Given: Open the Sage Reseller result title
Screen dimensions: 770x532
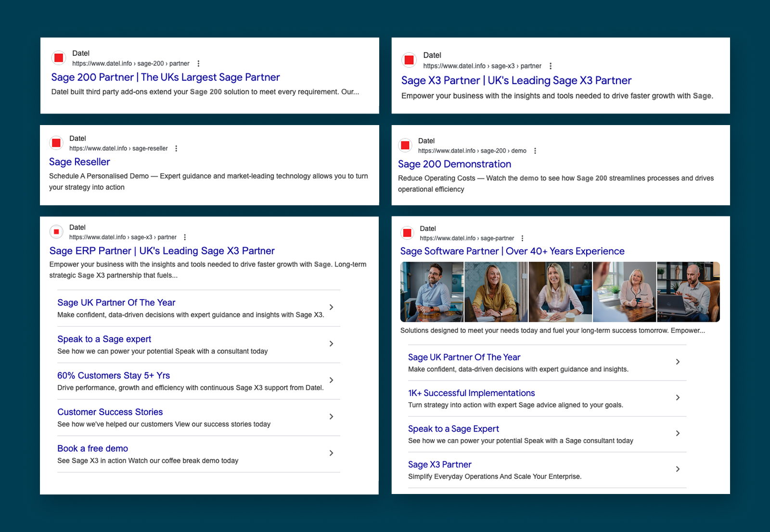Looking at the screenshot, I should pyautogui.click(x=79, y=162).
